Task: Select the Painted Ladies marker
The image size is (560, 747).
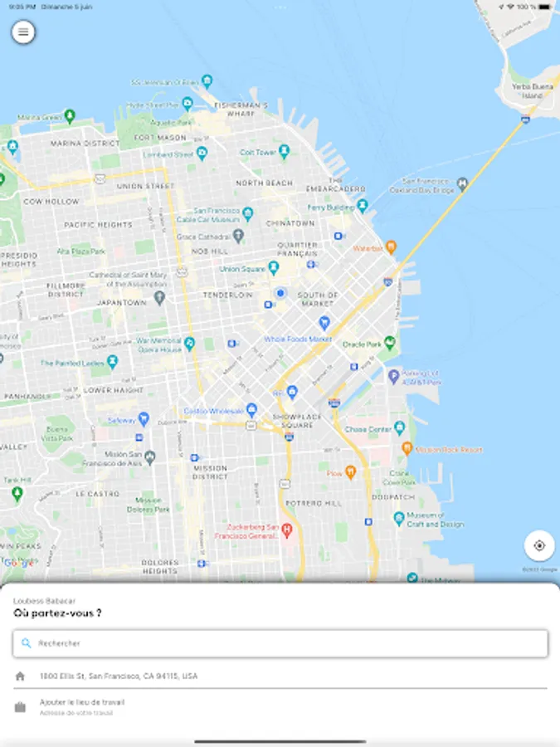Action: (112, 362)
